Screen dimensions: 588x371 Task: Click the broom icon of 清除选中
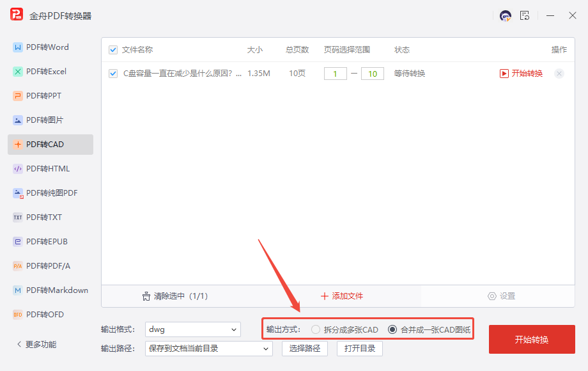(146, 296)
